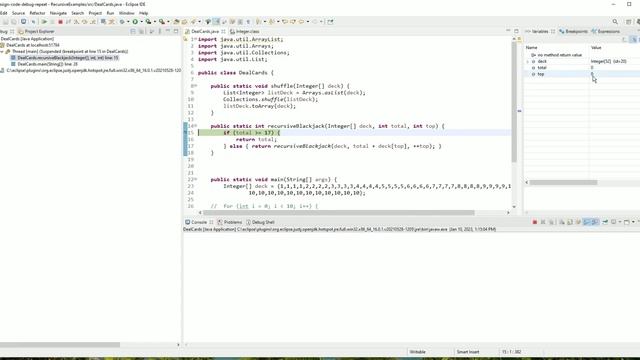Toggle Show Logical Structure in Variables view
Viewport: 640px width, 360px height.
[633, 40]
